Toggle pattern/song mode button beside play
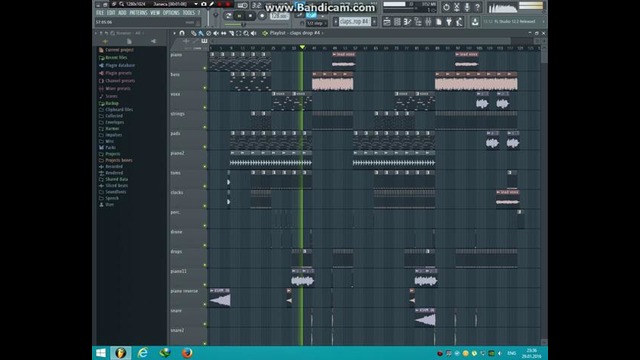 (228, 16)
